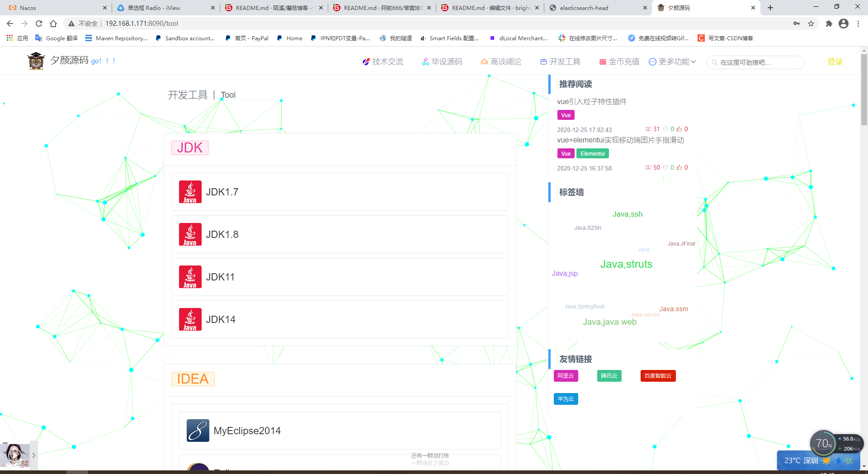Open the Google 翻译 bookmark

tap(57, 38)
